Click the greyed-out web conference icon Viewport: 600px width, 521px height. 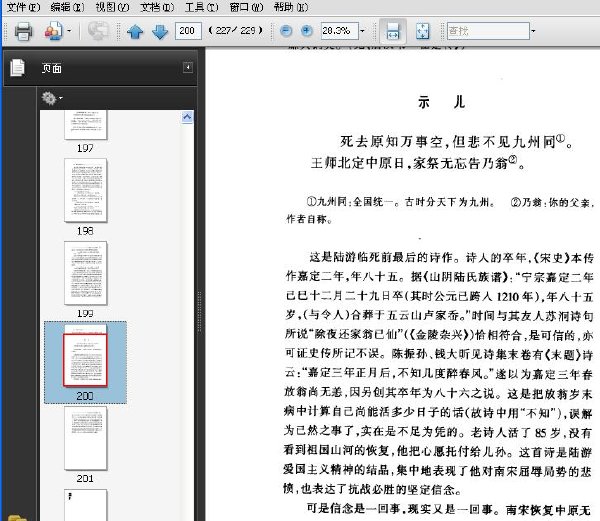click(x=98, y=31)
